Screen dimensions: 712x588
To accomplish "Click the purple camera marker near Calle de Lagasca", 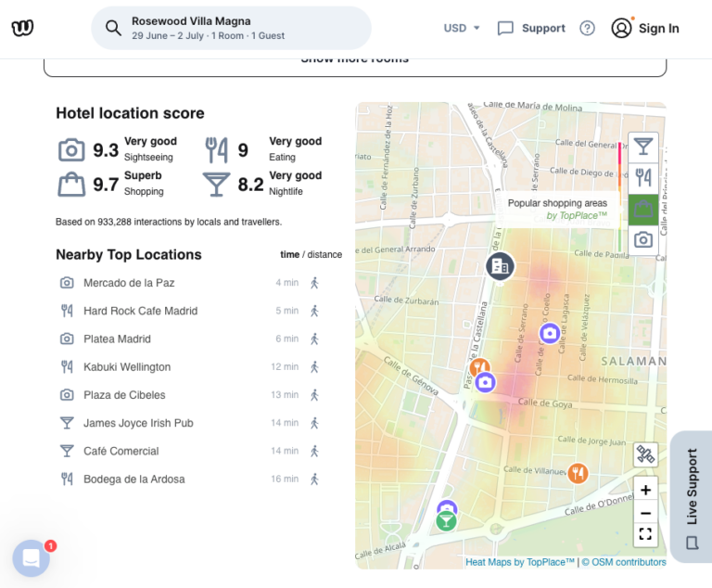I will click(550, 333).
